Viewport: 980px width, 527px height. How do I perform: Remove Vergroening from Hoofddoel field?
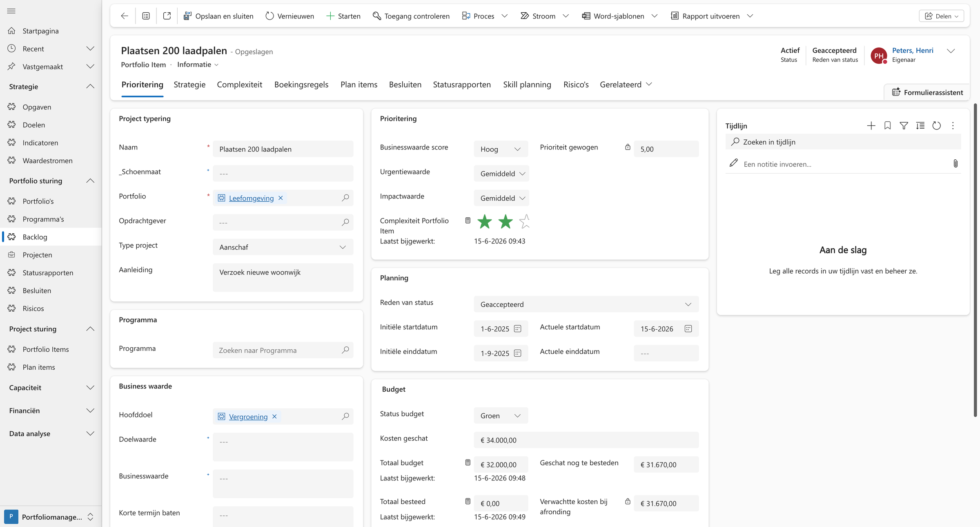tap(274, 416)
